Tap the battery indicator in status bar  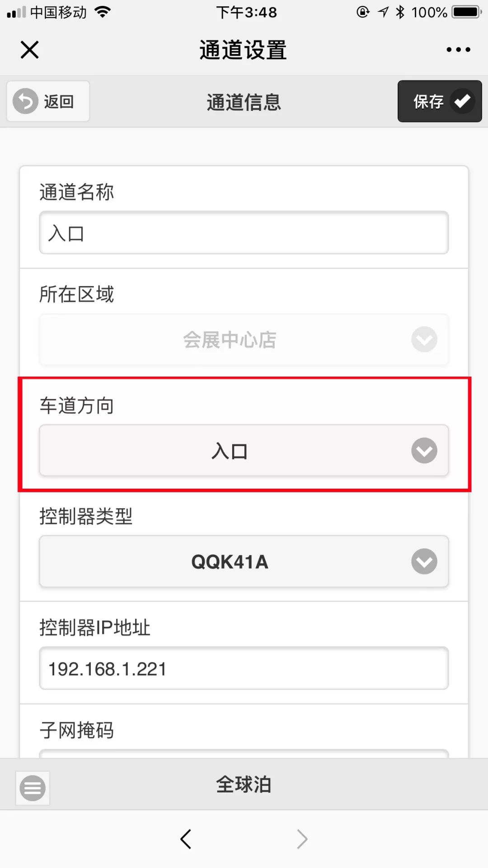pyautogui.click(x=467, y=12)
